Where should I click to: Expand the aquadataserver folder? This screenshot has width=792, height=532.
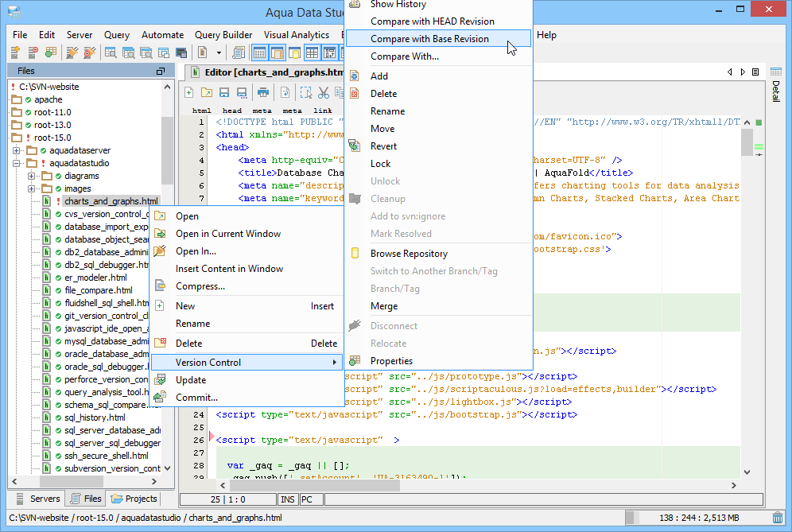tap(17, 150)
